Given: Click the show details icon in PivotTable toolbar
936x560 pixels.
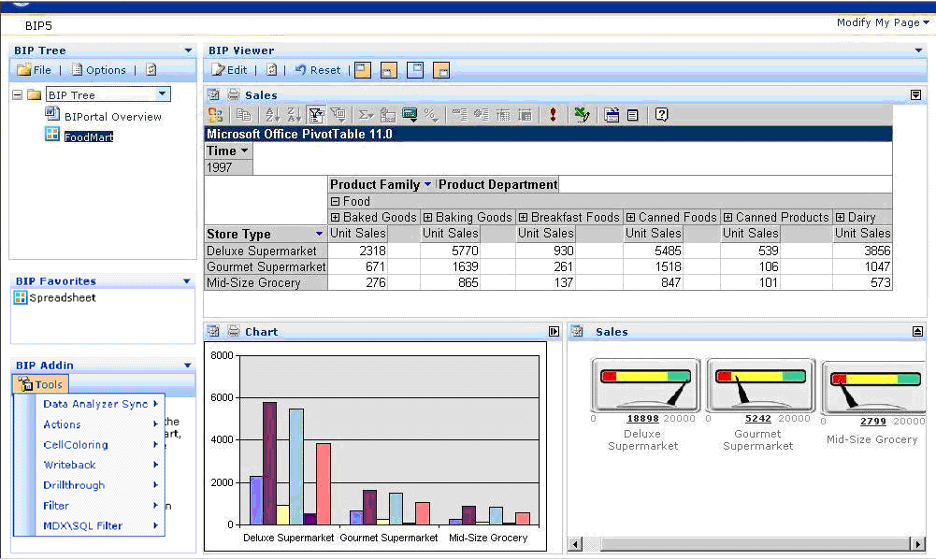Looking at the screenshot, I should tap(525, 115).
